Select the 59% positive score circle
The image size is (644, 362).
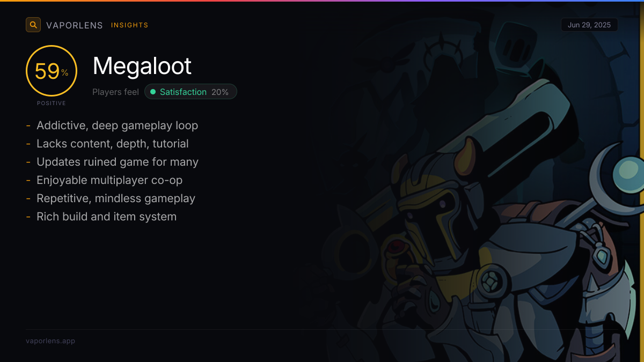52,71
